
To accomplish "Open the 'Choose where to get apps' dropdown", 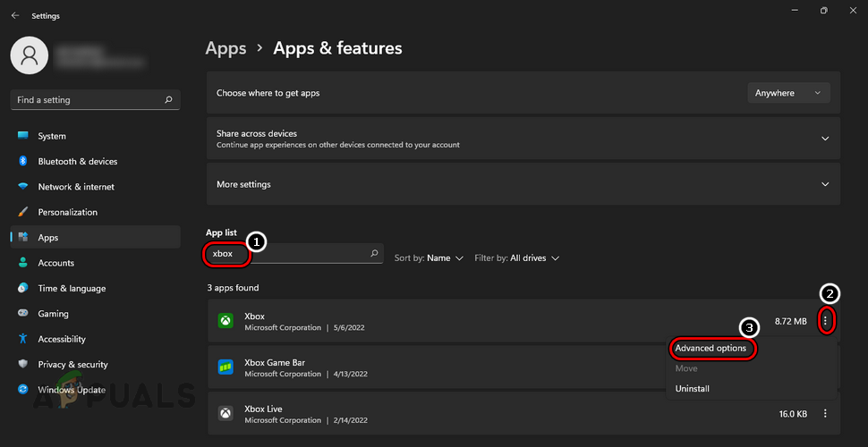I will [788, 93].
